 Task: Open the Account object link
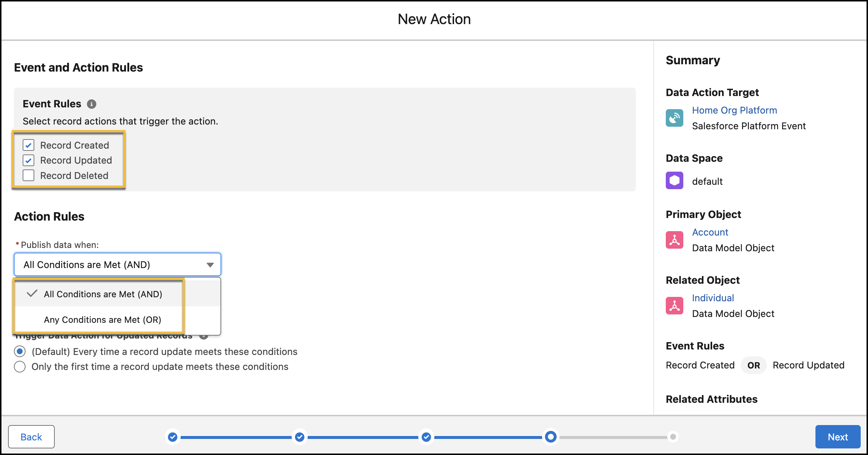click(710, 232)
